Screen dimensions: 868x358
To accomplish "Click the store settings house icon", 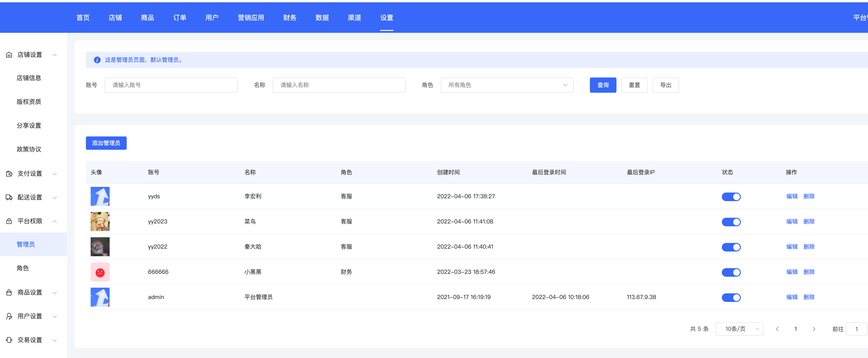I will click(x=9, y=55).
